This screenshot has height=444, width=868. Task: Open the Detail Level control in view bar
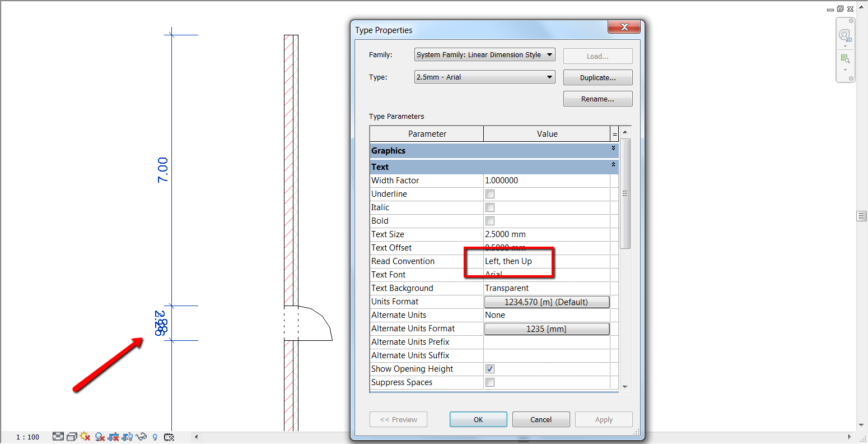point(58,437)
